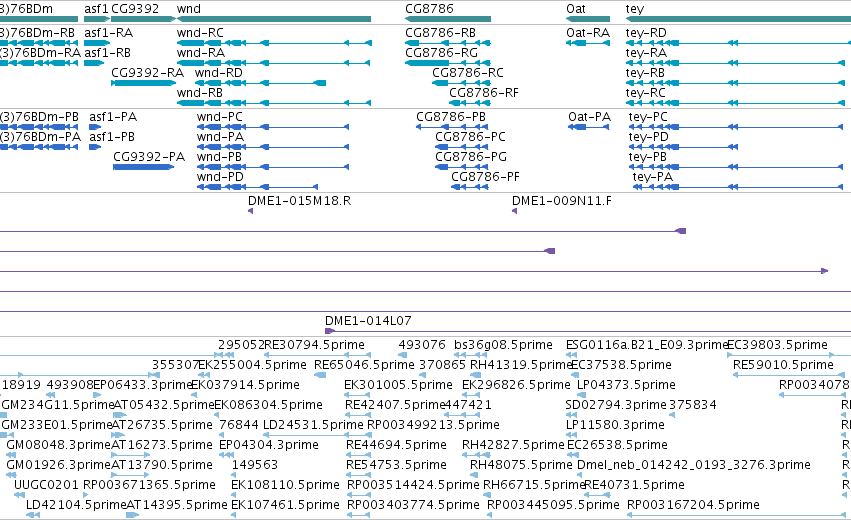Select the Oat-RA transcript
Image resolution: width=851 pixels, height=520 pixels.
(588, 43)
